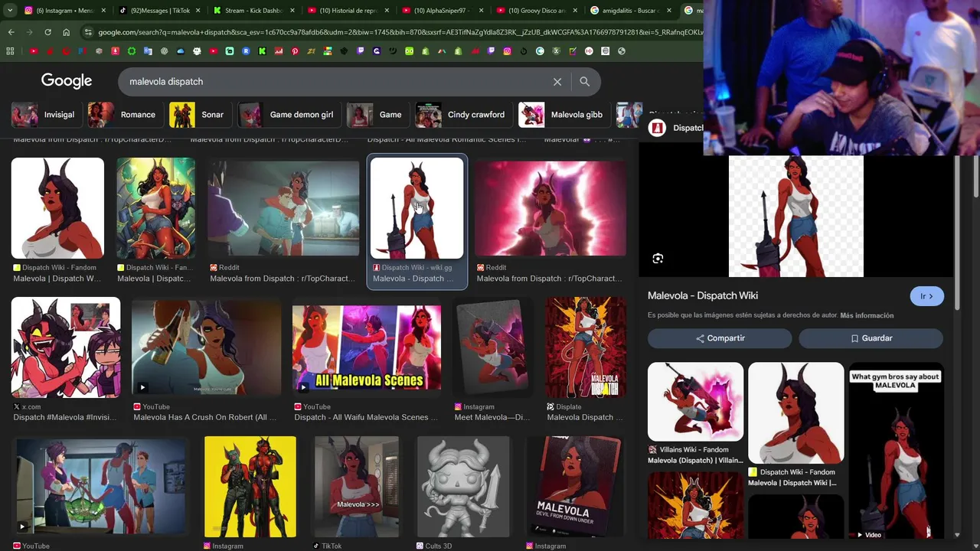Screen dimensions: 980x551
Task: Close the Instagram browser tab
Action: 103,11
